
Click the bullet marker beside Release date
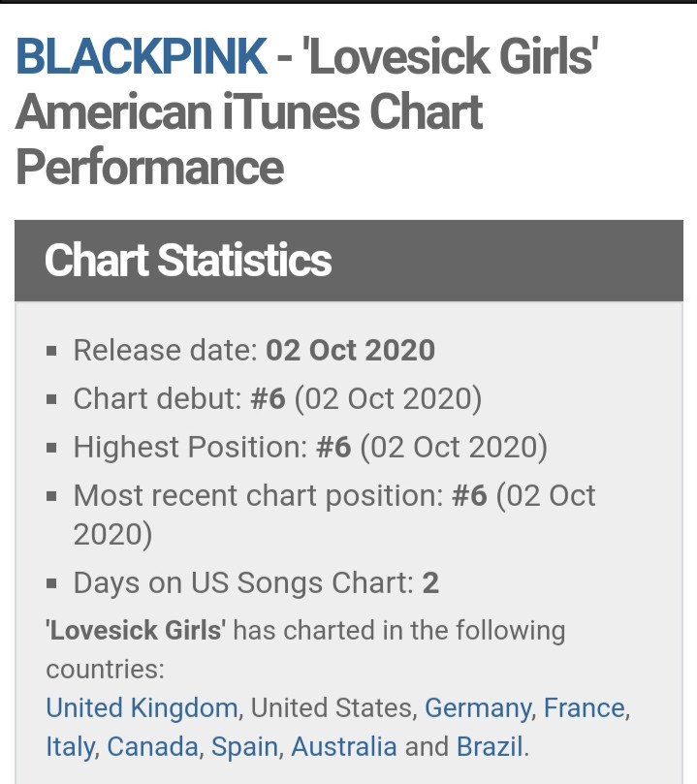[51, 351]
